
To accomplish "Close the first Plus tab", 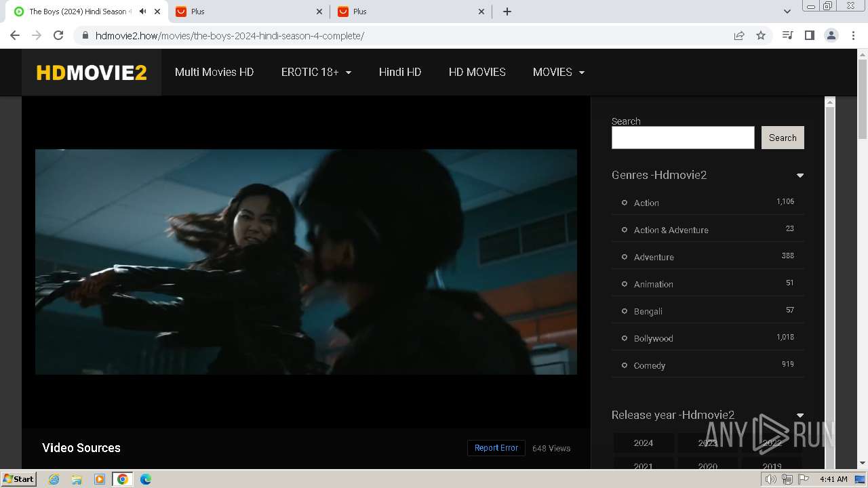I will [x=319, y=12].
